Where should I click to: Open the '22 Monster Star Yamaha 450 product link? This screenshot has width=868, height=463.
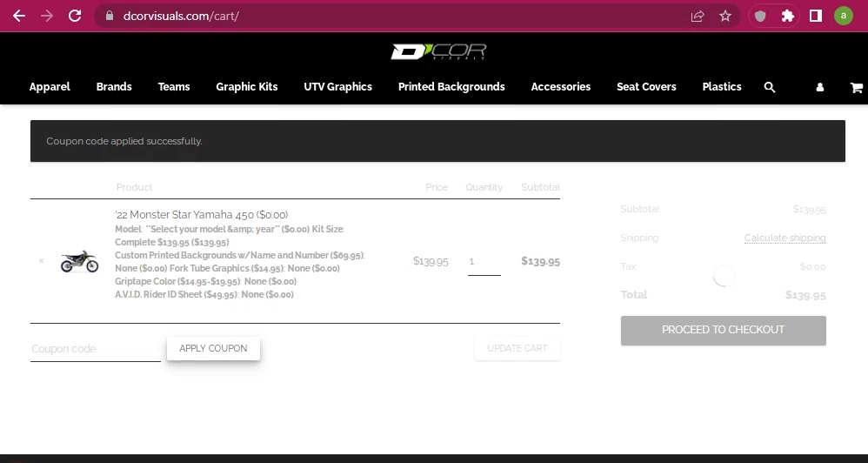(x=202, y=215)
